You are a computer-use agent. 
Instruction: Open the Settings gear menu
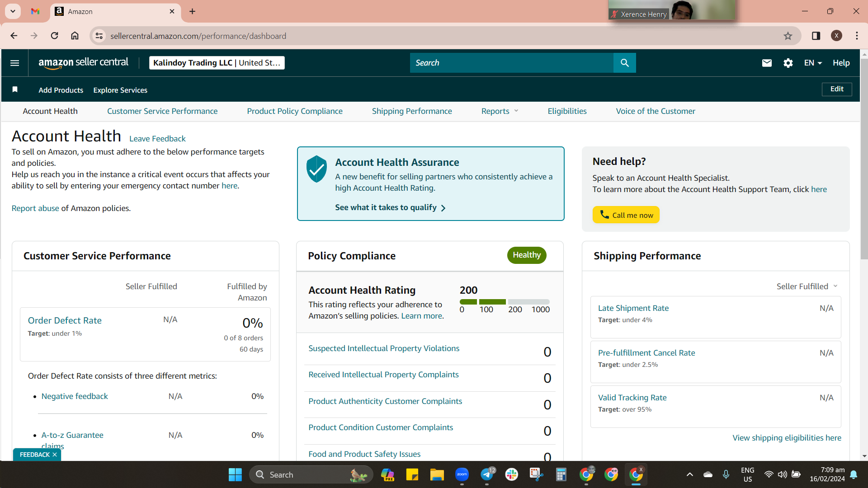[788, 63]
